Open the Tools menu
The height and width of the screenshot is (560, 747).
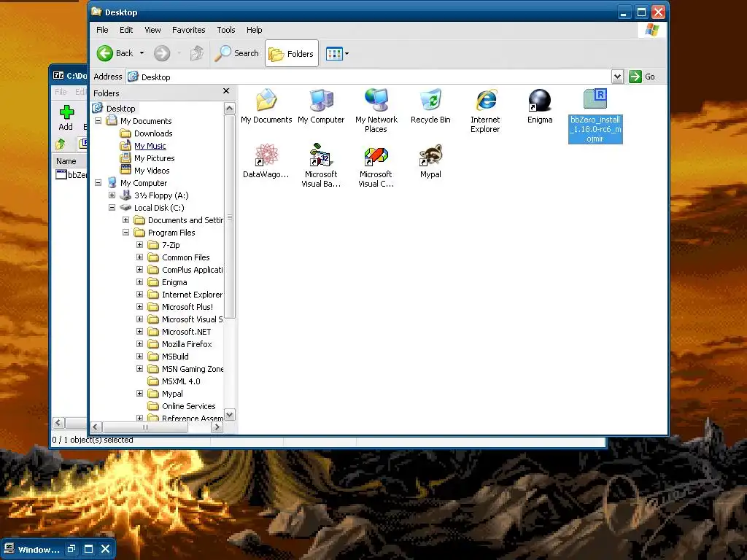(226, 30)
